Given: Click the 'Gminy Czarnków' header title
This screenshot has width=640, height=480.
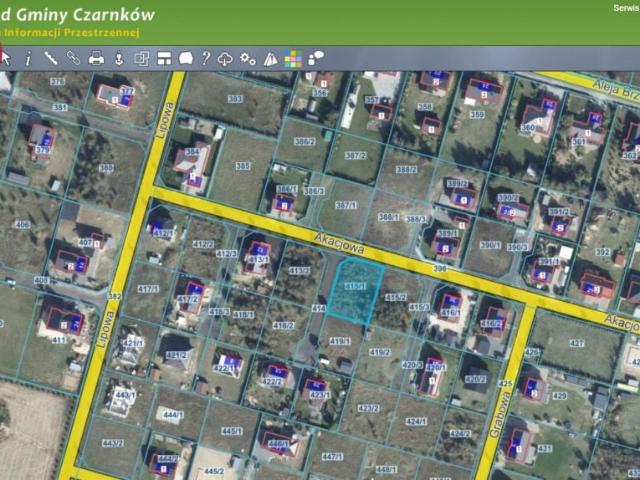Looking at the screenshot, I should pyautogui.click(x=85, y=15).
